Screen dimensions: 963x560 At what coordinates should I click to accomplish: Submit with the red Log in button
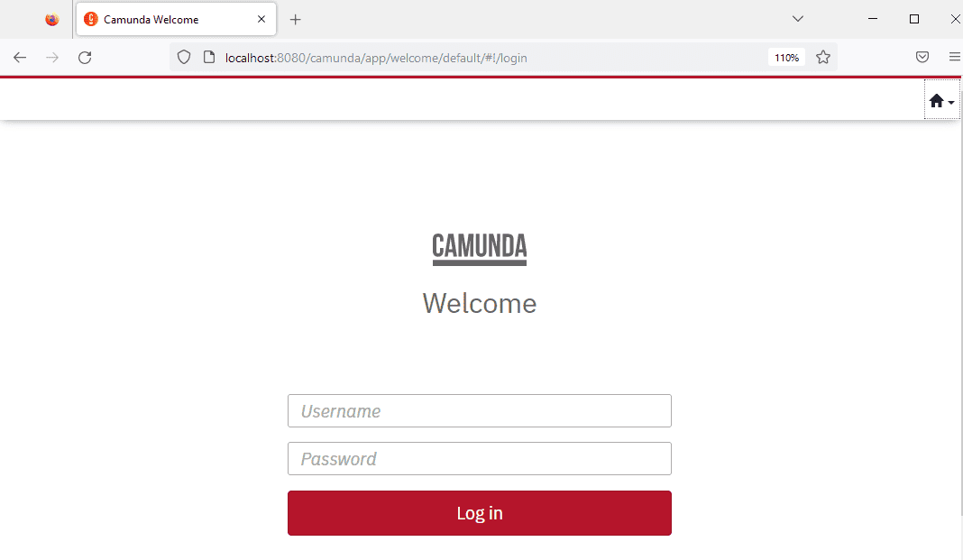pyautogui.click(x=479, y=513)
